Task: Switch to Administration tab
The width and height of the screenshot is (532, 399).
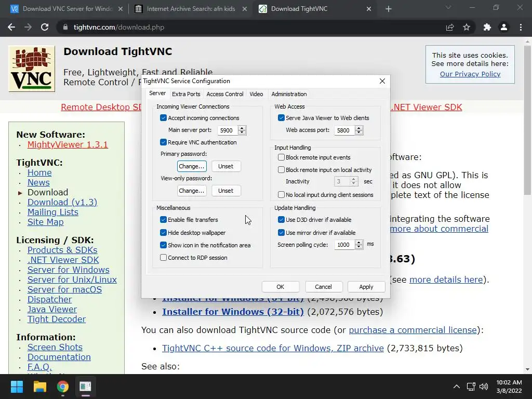Action: [x=289, y=94]
